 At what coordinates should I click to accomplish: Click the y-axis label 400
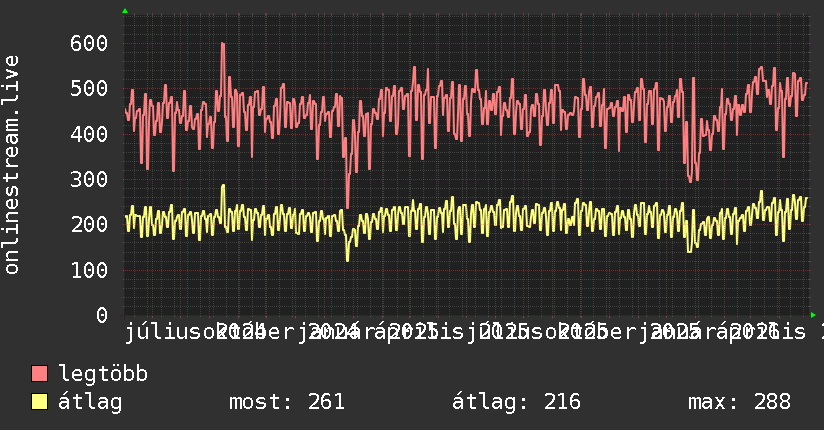coord(89,134)
